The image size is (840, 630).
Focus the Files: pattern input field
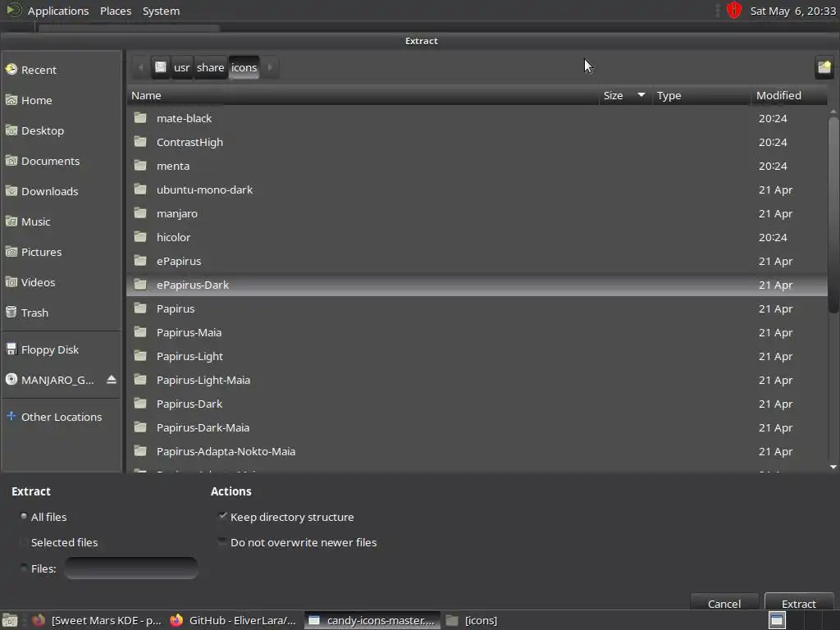pos(130,568)
